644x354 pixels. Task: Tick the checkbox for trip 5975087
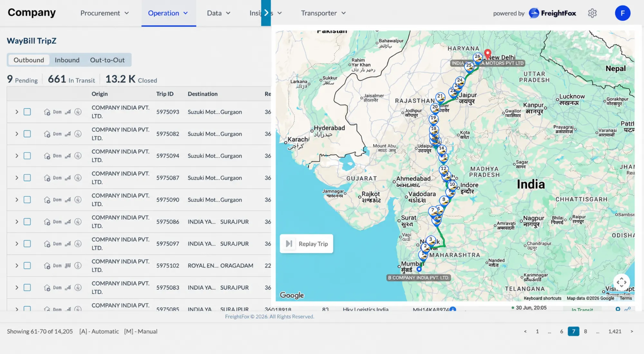coord(27,178)
